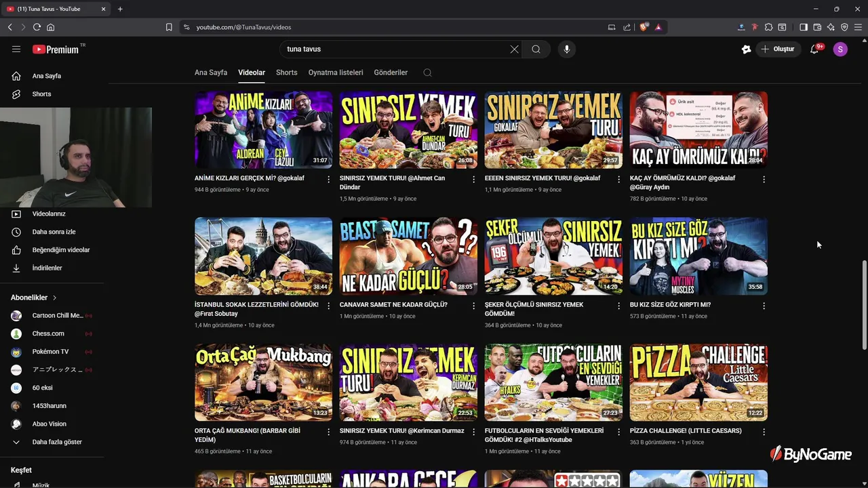Close the Tuna Tavus YouTube tab
Image resolution: width=868 pixels, height=488 pixels.
click(x=103, y=9)
